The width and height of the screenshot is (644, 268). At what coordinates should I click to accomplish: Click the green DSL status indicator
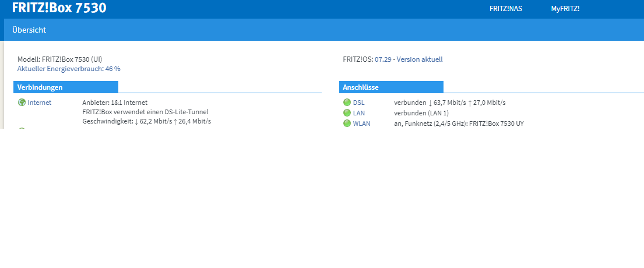pos(347,103)
